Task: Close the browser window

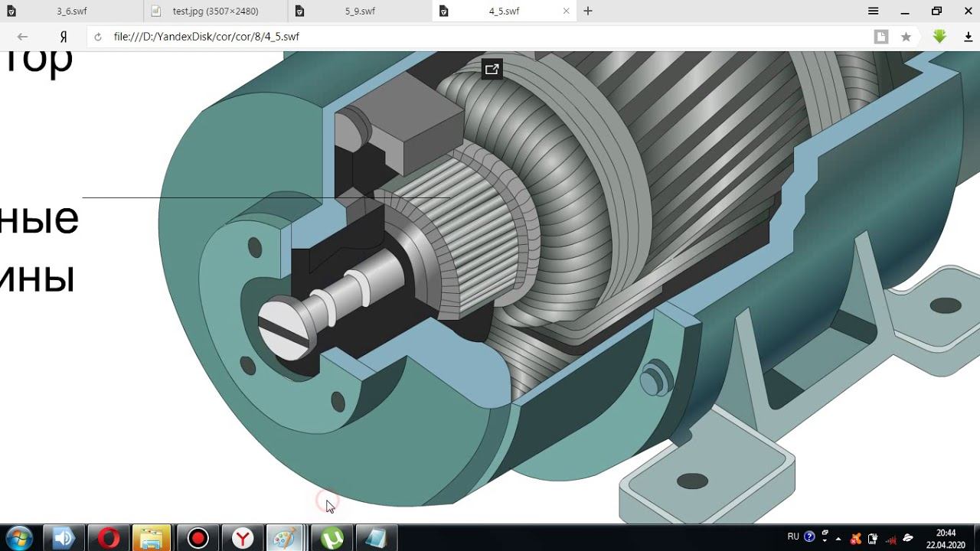Action: (968, 11)
